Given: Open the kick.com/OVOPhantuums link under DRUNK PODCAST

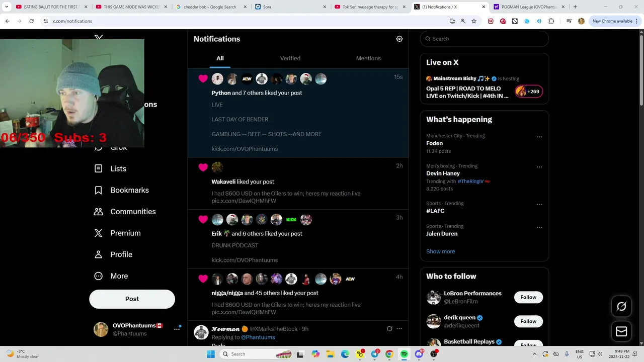Looking at the screenshot, I should (245, 260).
